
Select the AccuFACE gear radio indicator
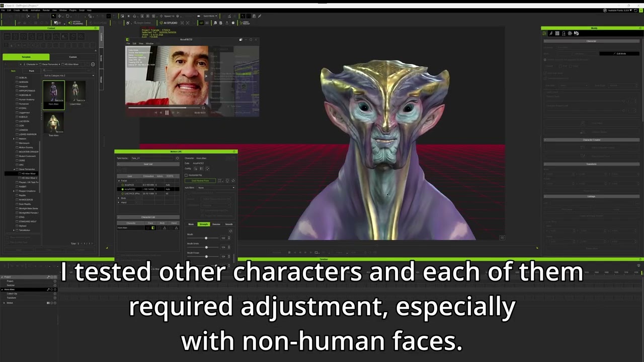123,185
